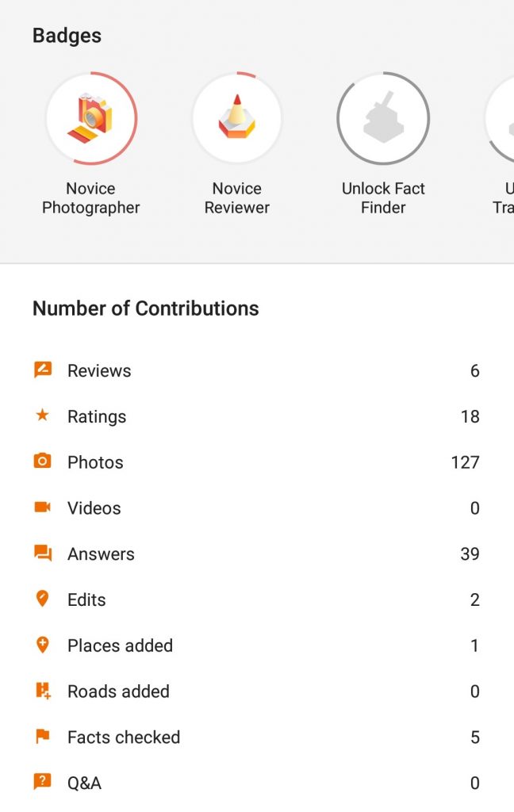Screen dimensions: 514x812
Task: Click the Roads added icon
Action: click(x=43, y=691)
